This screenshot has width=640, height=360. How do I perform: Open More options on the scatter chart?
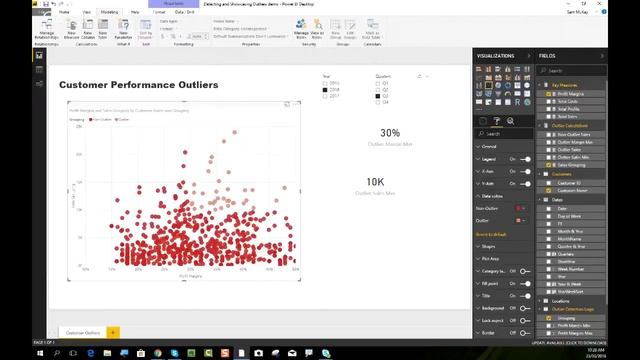coord(296,104)
